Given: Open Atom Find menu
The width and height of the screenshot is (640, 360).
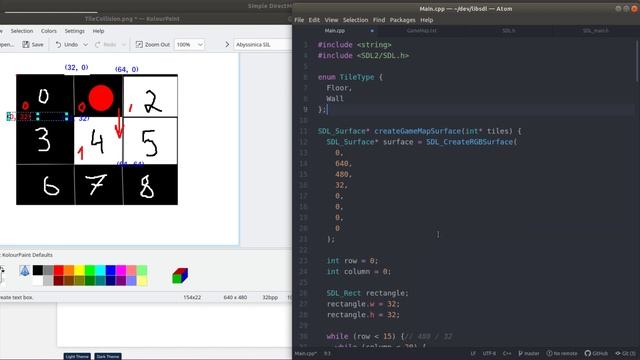Looking at the screenshot, I should tap(379, 20).
